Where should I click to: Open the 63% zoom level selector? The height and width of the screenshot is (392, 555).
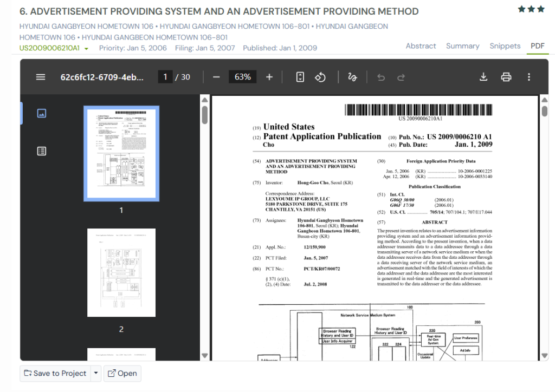[242, 76]
